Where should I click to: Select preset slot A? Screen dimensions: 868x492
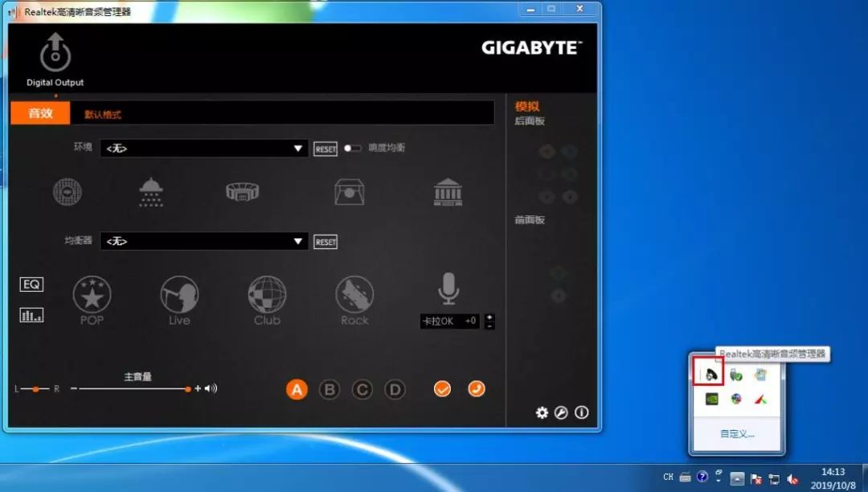(x=297, y=390)
